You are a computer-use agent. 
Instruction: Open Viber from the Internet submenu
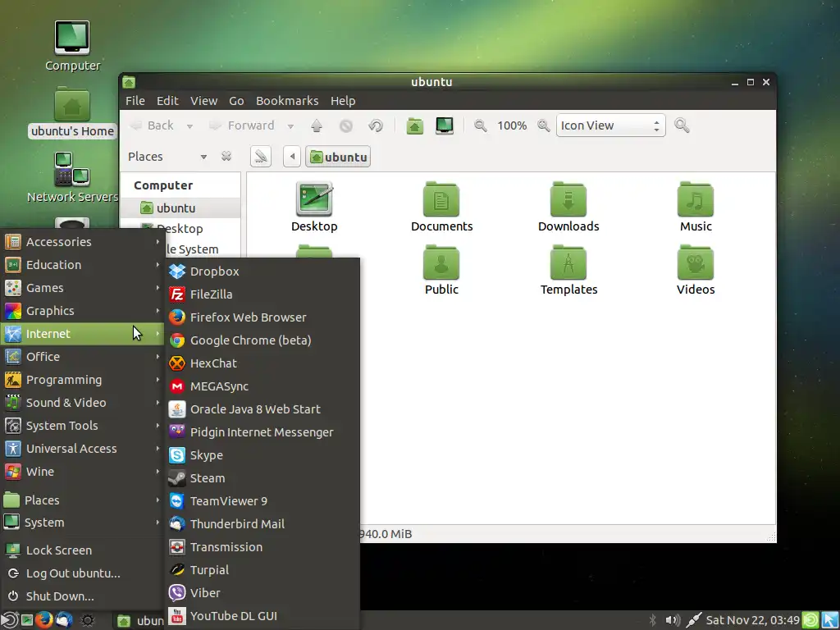[x=262, y=594]
